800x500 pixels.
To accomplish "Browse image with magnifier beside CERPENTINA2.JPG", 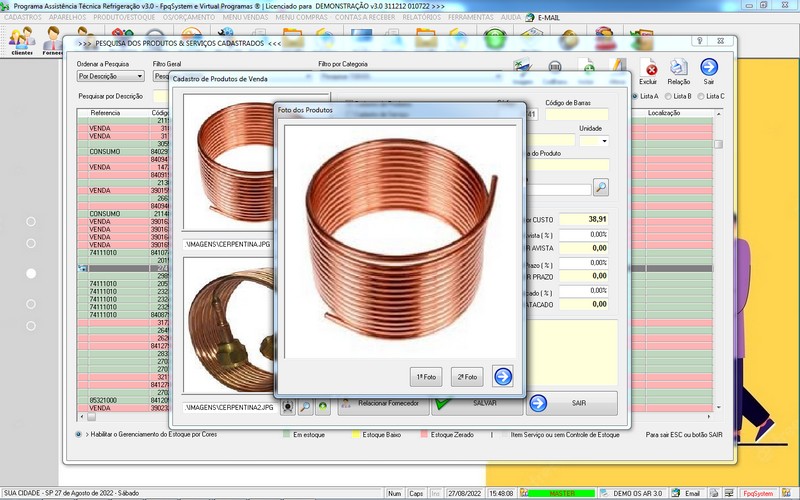I will click(305, 407).
